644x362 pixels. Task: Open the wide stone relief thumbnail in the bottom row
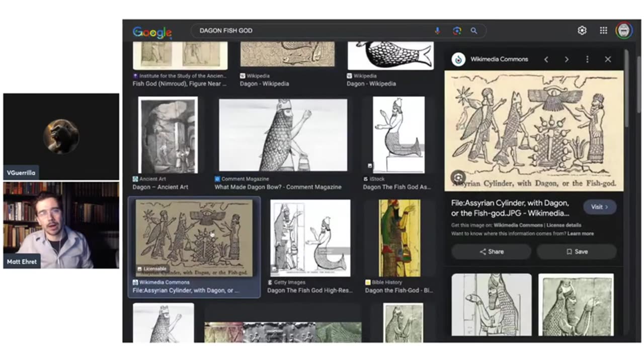[283, 332]
